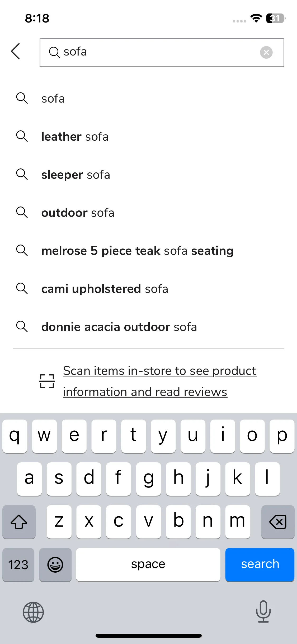This screenshot has height=644, width=297.
Task: Toggle the shift key
Action: (19, 522)
